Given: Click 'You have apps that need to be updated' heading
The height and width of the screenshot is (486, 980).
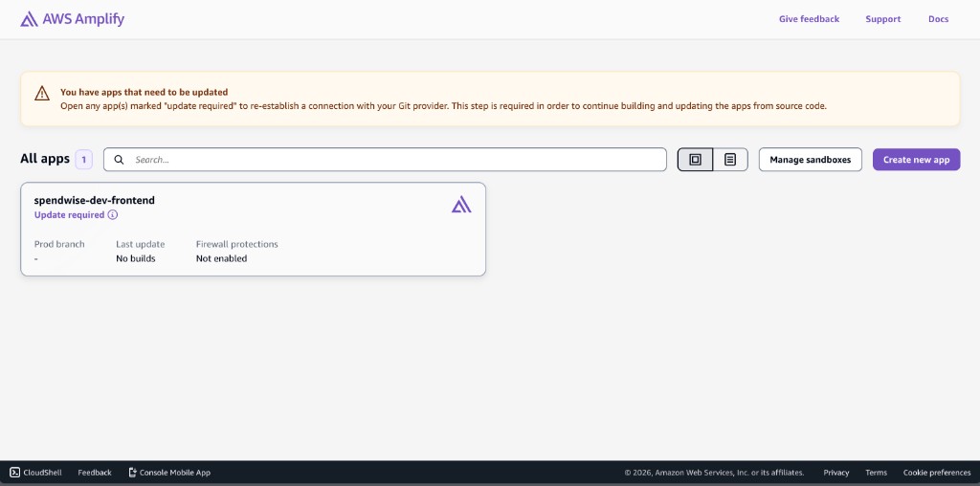Looking at the screenshot, I should [144, 92].
